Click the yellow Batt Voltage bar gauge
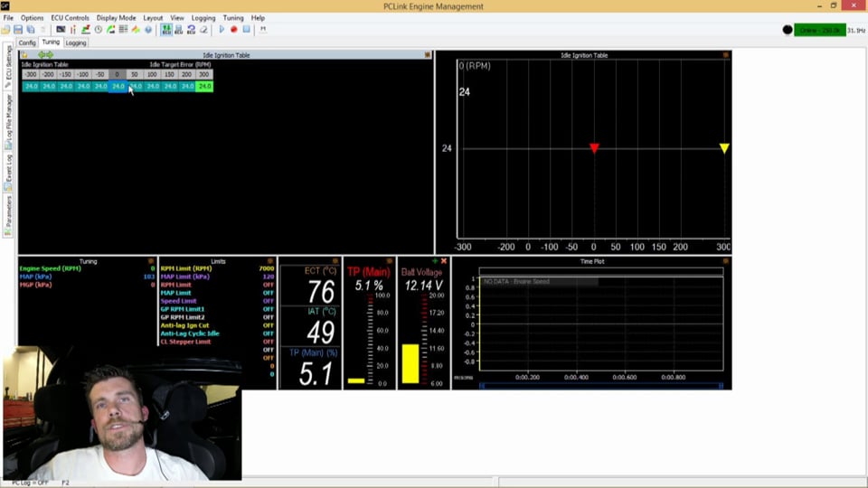 [410, 363]
